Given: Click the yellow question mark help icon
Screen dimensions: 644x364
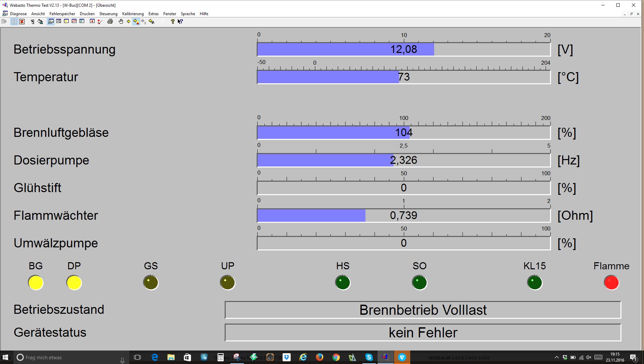Looking at the screenshot, I should coord(172,22).
